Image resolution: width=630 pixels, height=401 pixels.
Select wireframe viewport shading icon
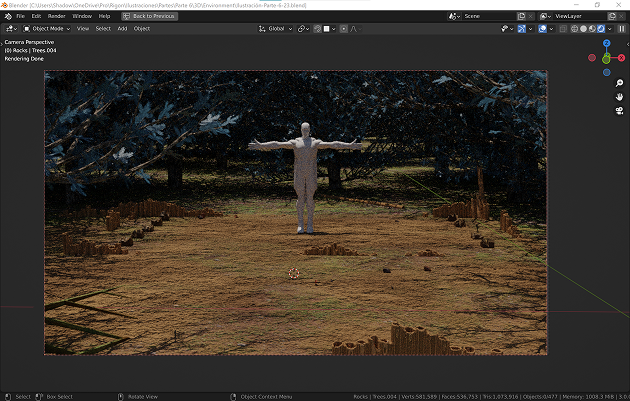tap(575, 29)
